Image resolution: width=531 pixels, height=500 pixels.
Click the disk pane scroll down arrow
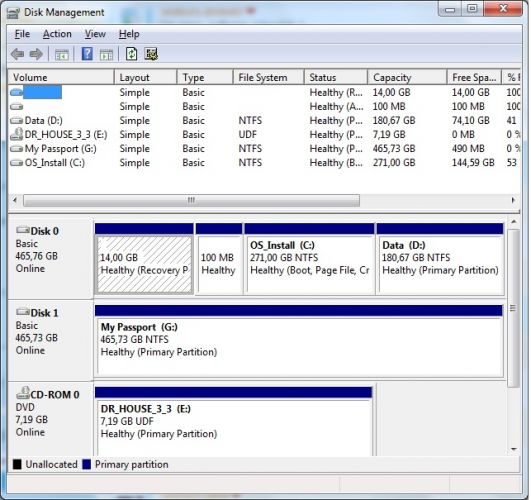[x=514, y=449]
